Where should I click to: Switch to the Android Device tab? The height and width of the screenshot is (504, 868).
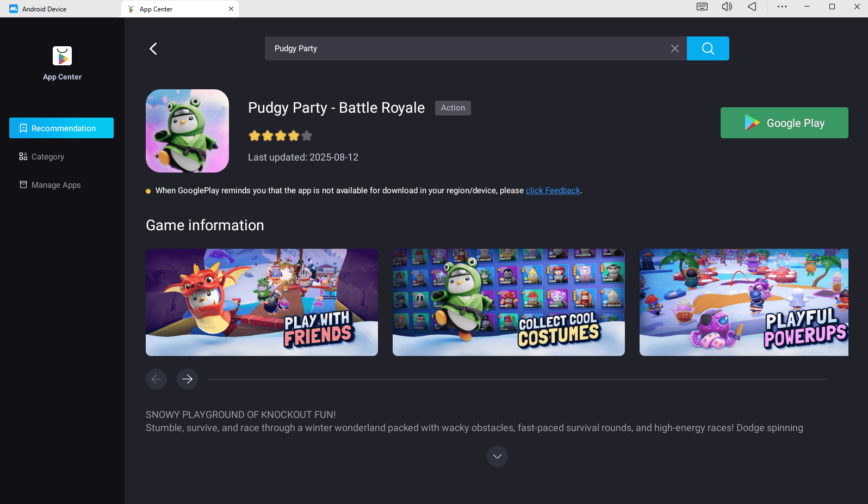60,9
